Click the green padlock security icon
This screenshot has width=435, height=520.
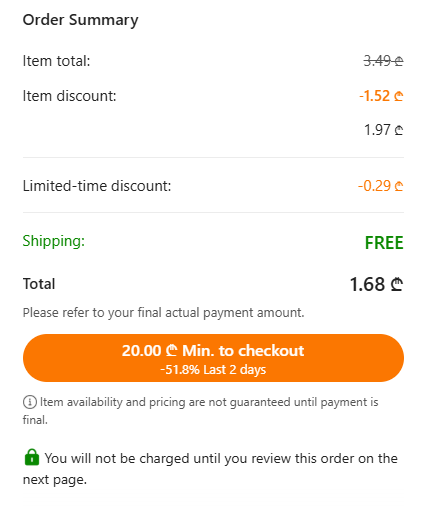[32, 457]
